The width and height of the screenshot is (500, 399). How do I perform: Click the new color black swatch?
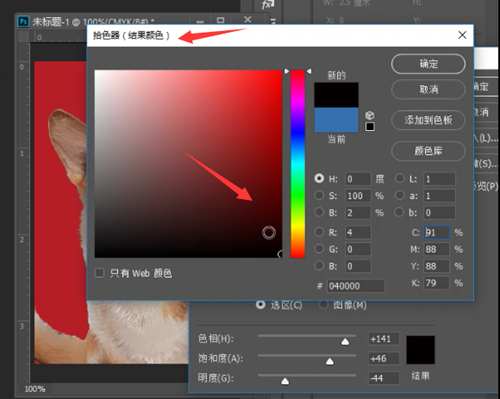[336, 95]
